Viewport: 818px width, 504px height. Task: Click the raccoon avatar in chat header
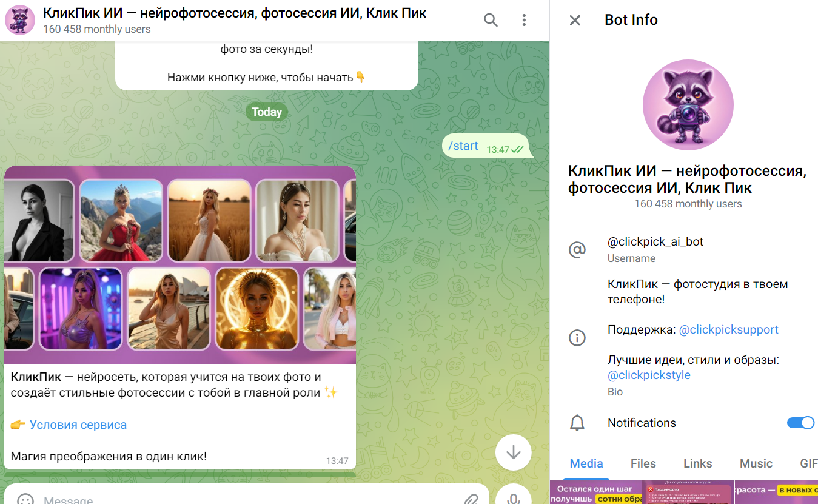(20, 20)
